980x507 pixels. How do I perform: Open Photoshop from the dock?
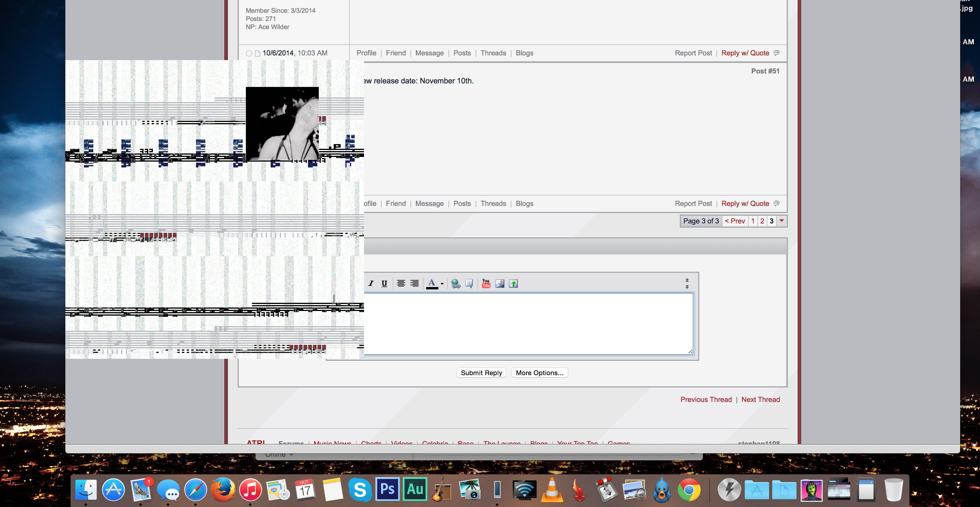click(387, 489)
